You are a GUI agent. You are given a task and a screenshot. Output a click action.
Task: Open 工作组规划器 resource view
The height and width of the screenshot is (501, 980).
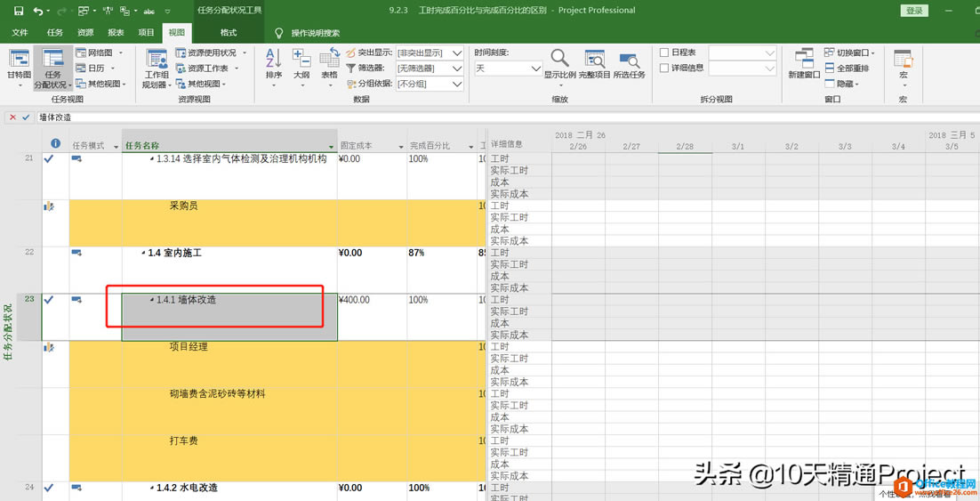156,69
